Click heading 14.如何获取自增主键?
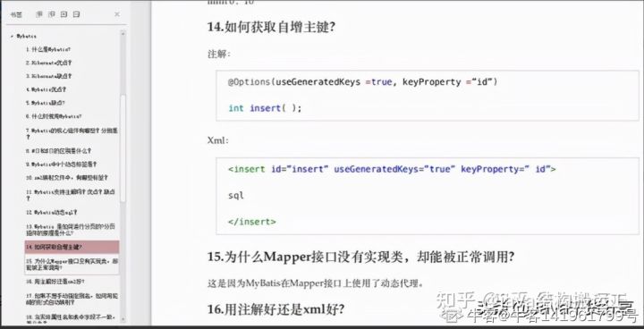This screenshot has height=329, width=644. click(x=272, y=28)
